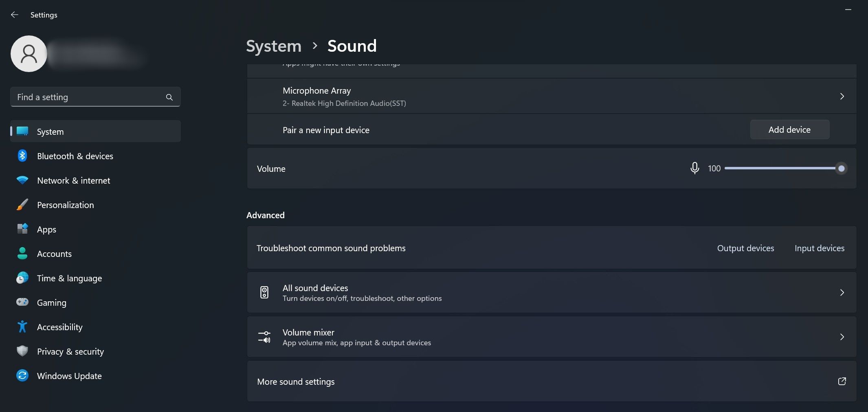Image resolution: width=868 pixels, height=412 pixels.
Task: Click the Accessibility figure icon
Action: tap(22, 327)
